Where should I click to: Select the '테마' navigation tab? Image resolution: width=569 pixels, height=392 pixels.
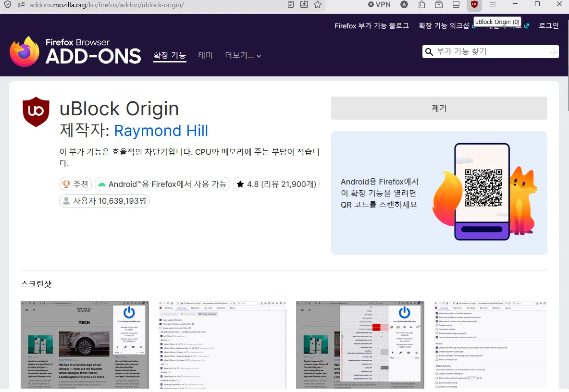pyautogui.click(x=205, y=55)
